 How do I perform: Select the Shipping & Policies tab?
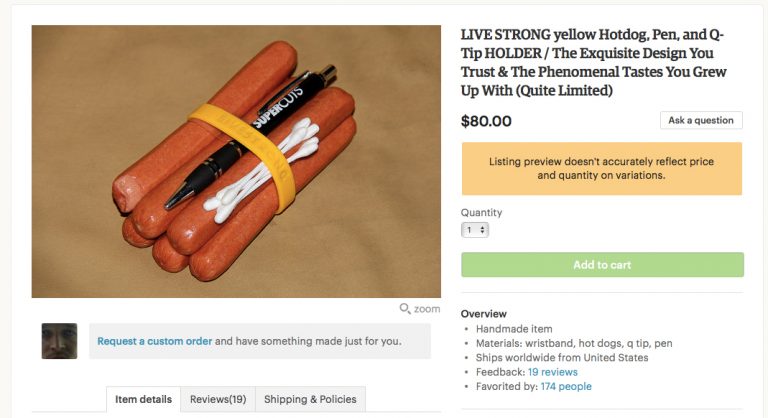pyautogui.click(x=310, y=399)
